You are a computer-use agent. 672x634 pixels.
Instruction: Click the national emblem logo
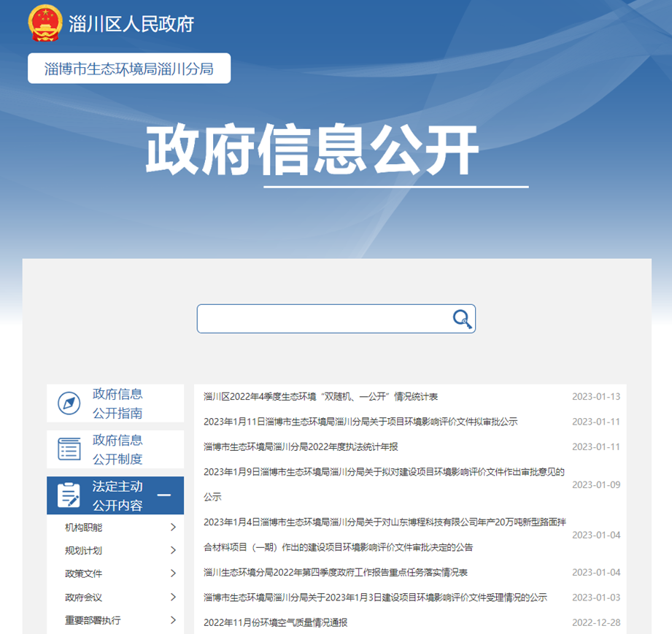(45, 24)
